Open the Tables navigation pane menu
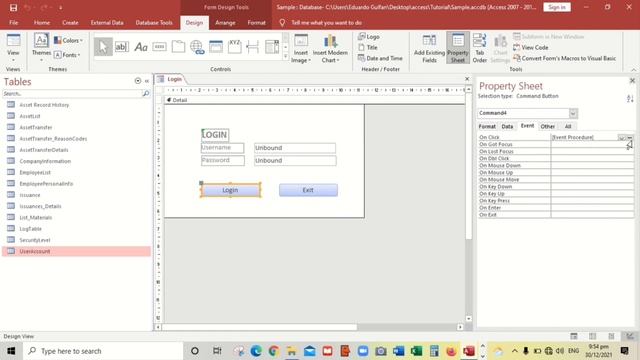 [x=138, y=81]
